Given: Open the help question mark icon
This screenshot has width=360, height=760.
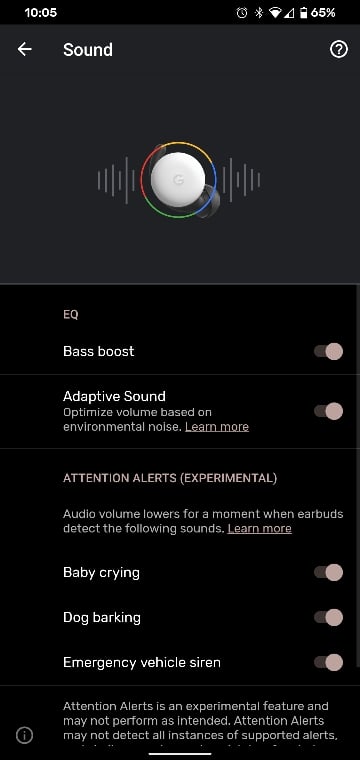Looking at the screenshot, I should point(339,49).
